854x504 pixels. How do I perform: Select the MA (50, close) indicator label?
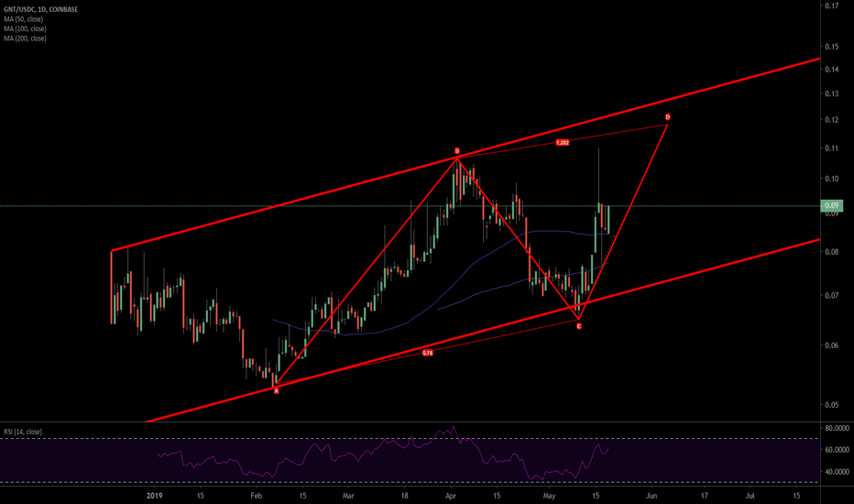pyautogui.click(x=24, y=19)
